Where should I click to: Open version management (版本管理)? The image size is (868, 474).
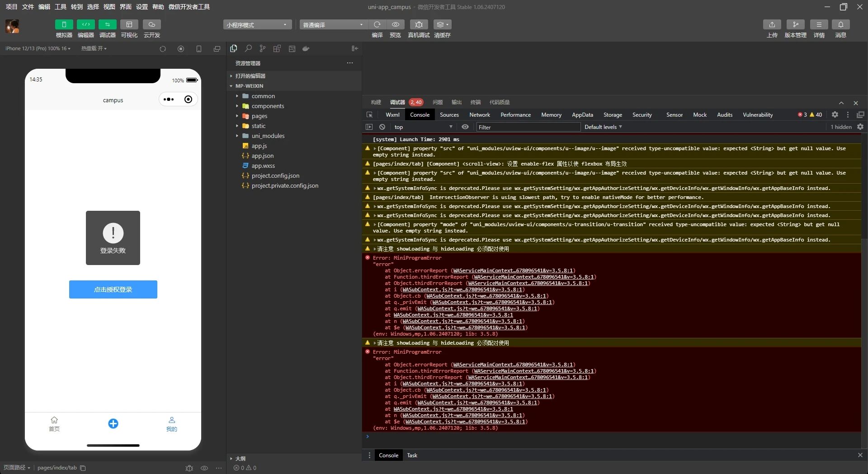click(x=796, y=24)
